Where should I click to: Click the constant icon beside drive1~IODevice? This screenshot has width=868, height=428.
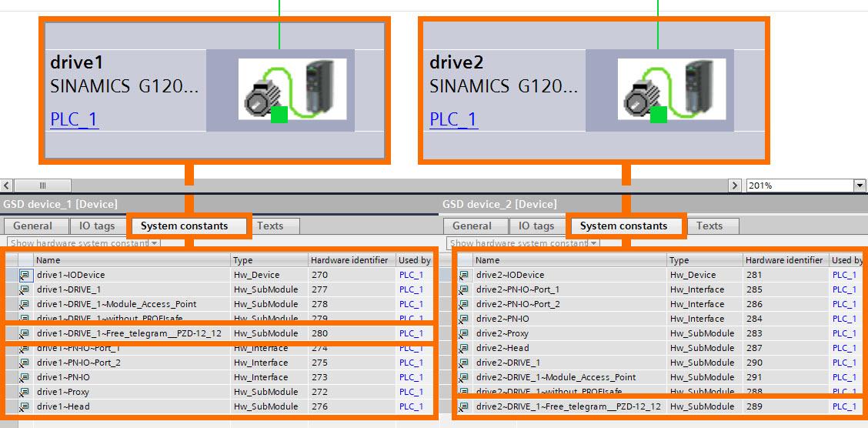pos(25,275)
